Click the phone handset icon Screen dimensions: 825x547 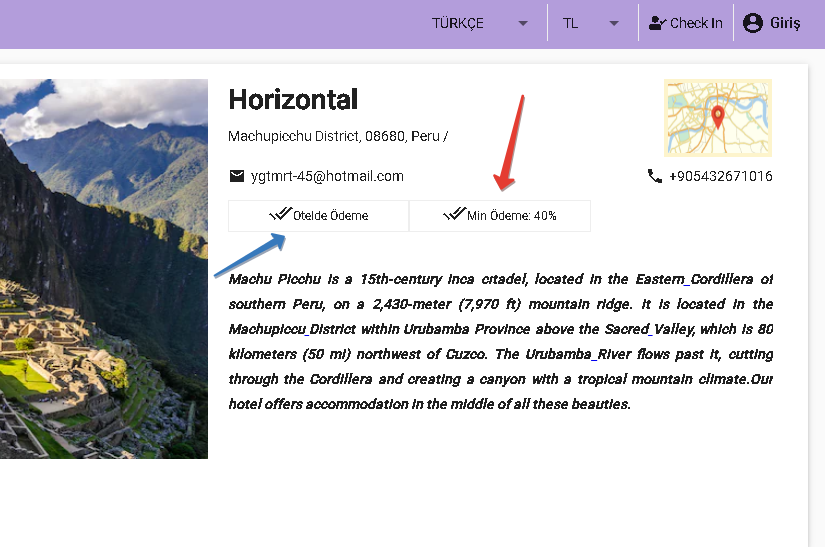[655, 176]
